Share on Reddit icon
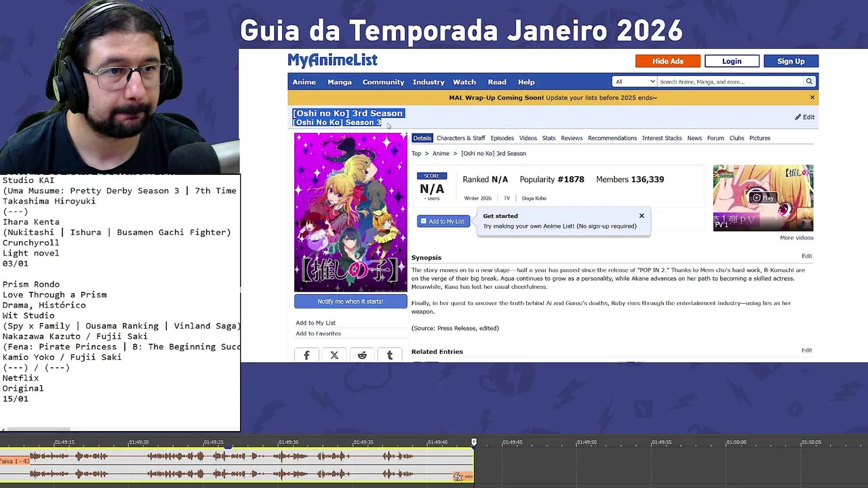Screen dimensions: 868x488 [362, 355]
